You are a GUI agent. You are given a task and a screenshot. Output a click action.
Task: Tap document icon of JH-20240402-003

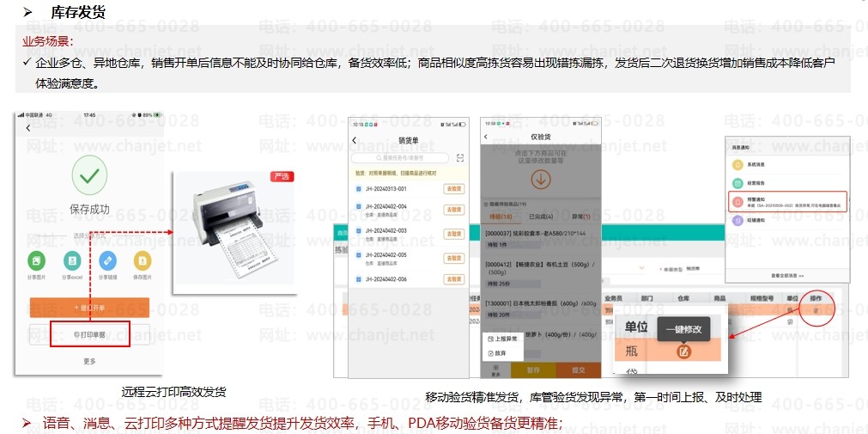point(359,230)
